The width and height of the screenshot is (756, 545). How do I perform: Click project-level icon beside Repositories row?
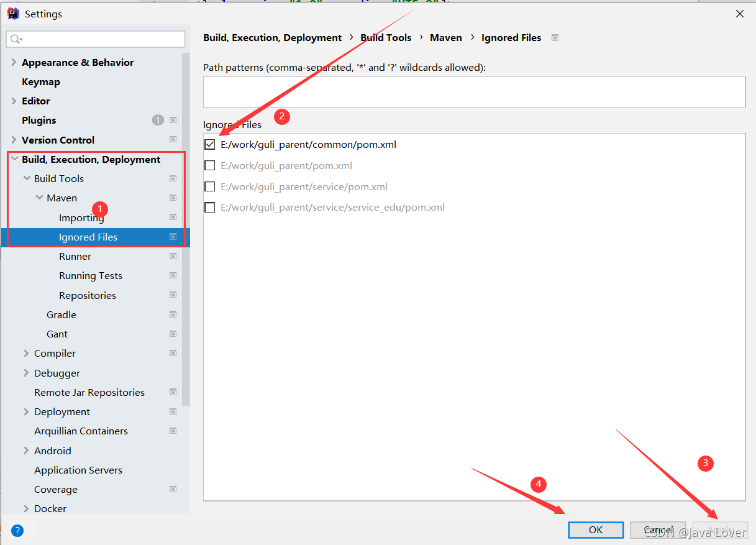pyautogui.click(x=173, y=295)
